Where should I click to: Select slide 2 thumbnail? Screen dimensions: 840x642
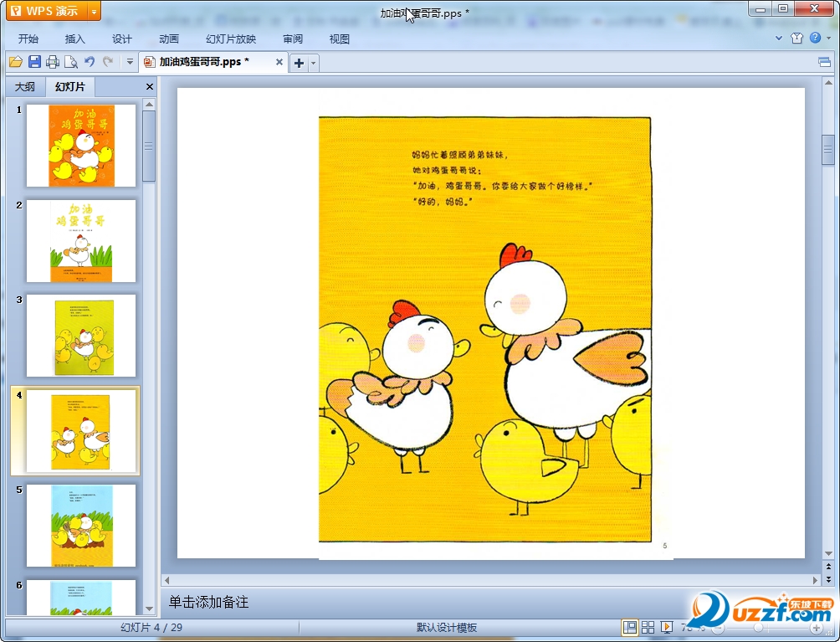(81, 240)
